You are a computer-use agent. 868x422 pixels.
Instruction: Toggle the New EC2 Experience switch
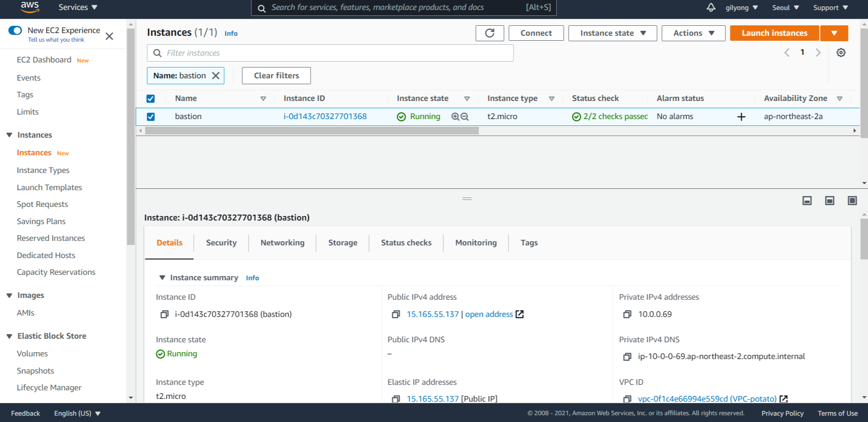click(15, 30)
